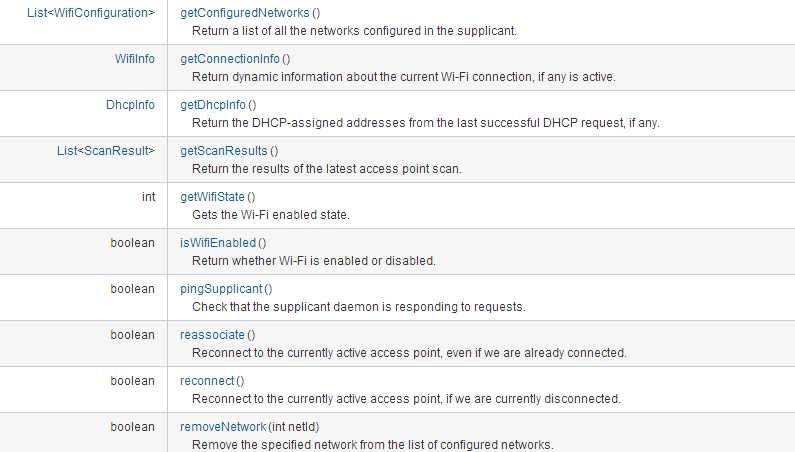The height and width of the screenshot is (452, 795).
Task: Click the pingSupplicant description about supplicant daemon
Action: [x=358, y=306]
